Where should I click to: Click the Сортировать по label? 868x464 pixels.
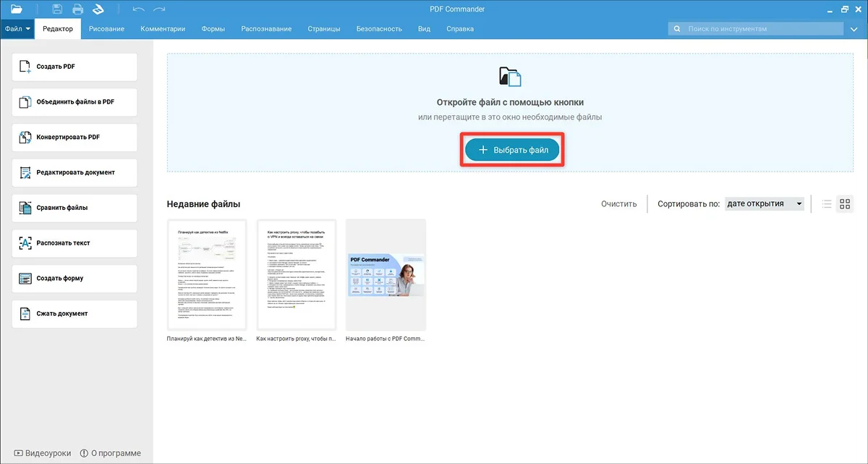(x=688, y=204)
